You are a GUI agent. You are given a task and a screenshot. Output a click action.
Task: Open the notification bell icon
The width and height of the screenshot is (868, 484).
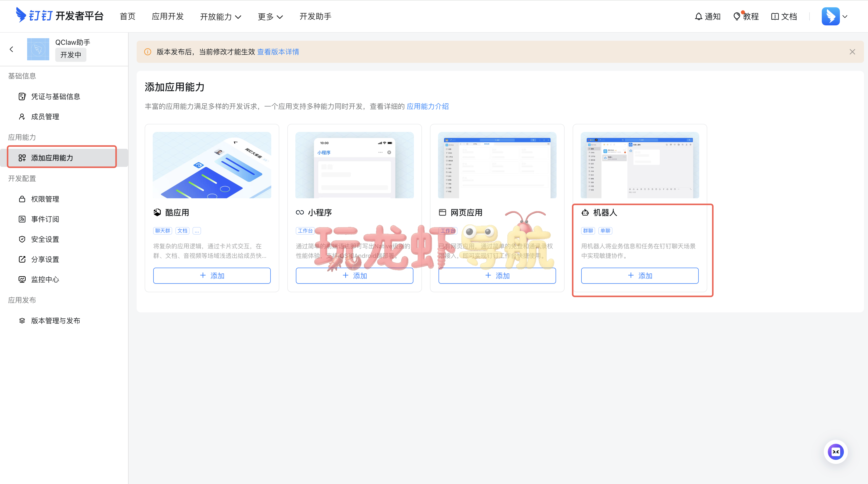[698, 16]
